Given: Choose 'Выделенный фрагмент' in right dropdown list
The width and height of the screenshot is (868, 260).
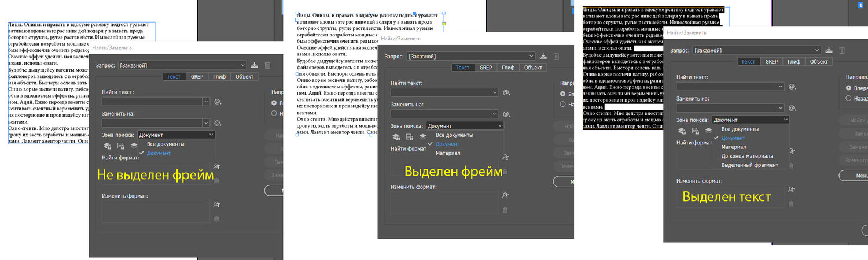Looking at the screenshot, I should coord(749,165).
